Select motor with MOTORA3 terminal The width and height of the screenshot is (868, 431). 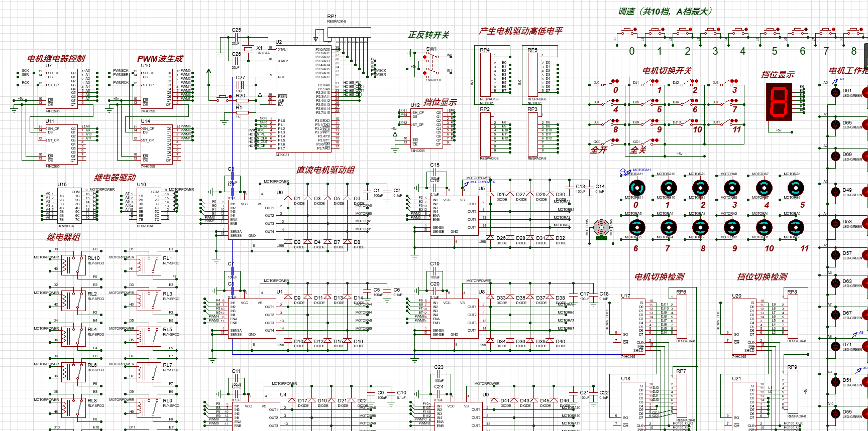pyautogui.click(x=700, y=228)
